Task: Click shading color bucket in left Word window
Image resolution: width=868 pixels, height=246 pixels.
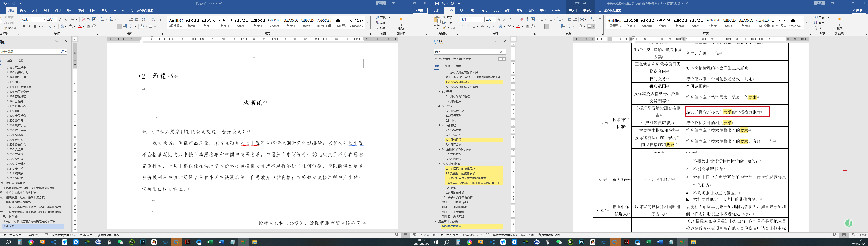Action: pyautogui.click(x=142, y=26)
